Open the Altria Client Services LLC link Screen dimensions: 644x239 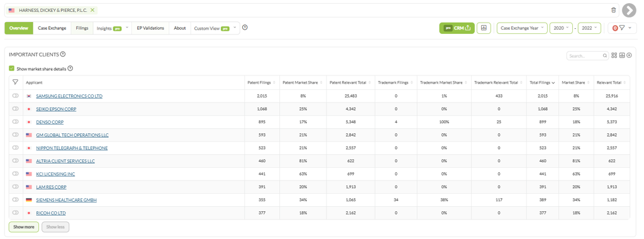(65, 161)
